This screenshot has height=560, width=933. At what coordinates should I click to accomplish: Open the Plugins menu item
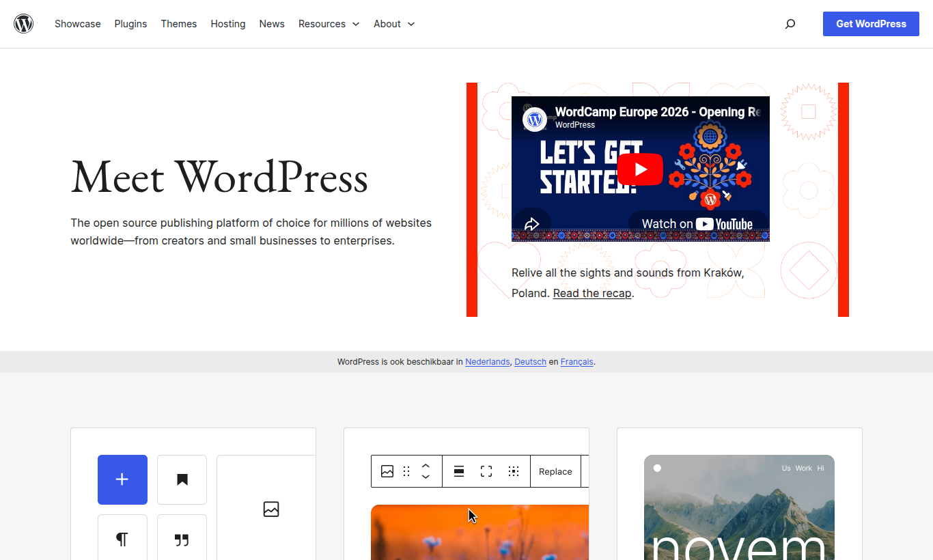130,24
